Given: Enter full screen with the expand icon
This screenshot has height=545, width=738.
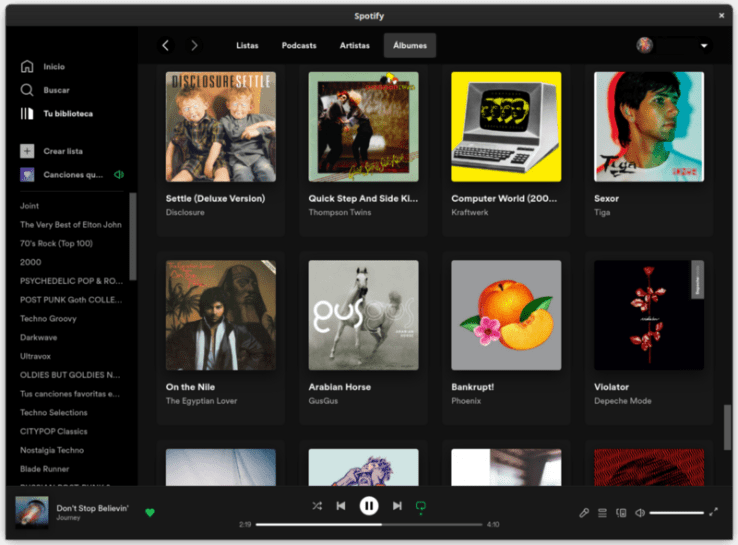Looking at the screenshot, I should click(x=714, y=512).
